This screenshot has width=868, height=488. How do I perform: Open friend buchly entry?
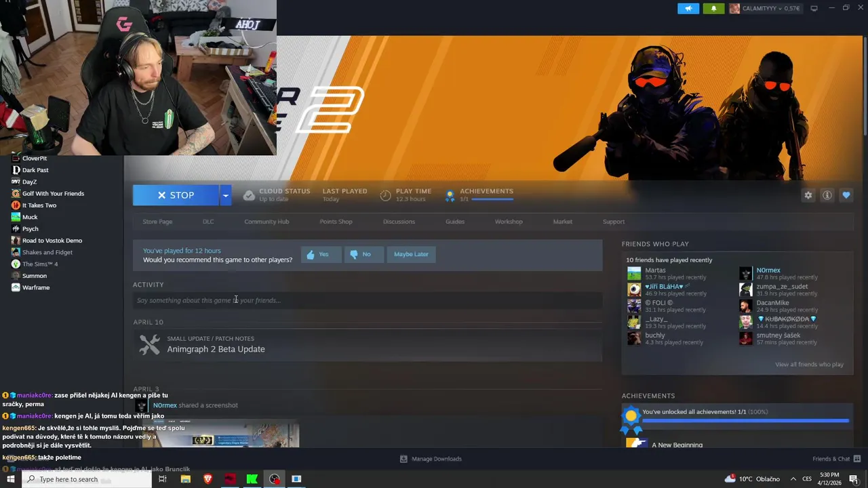click(667, 339)
